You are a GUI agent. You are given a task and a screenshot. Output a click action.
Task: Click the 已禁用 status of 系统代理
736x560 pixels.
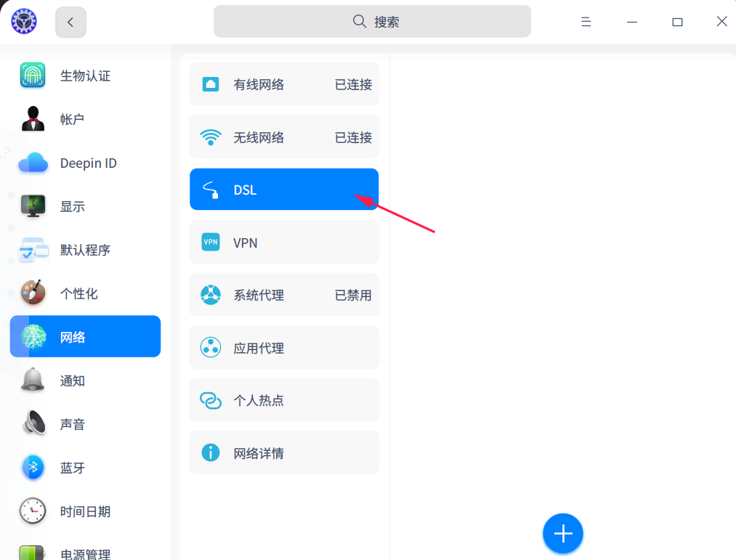point(353,296)
